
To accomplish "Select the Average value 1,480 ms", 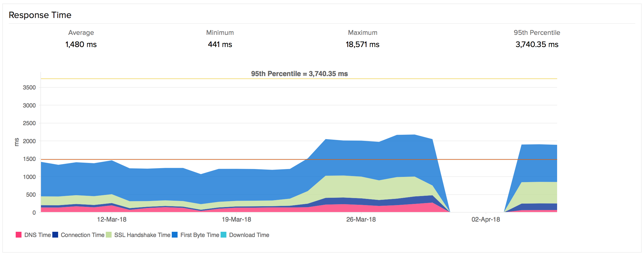I will 81,44.
